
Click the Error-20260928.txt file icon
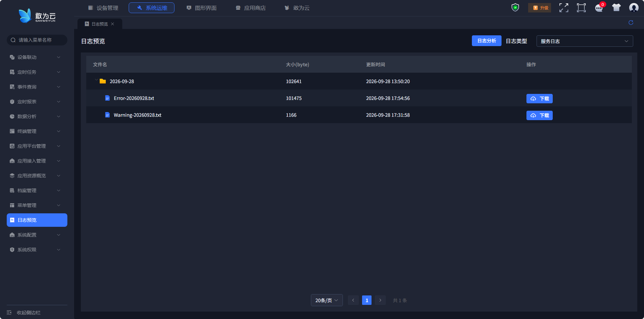107,98
